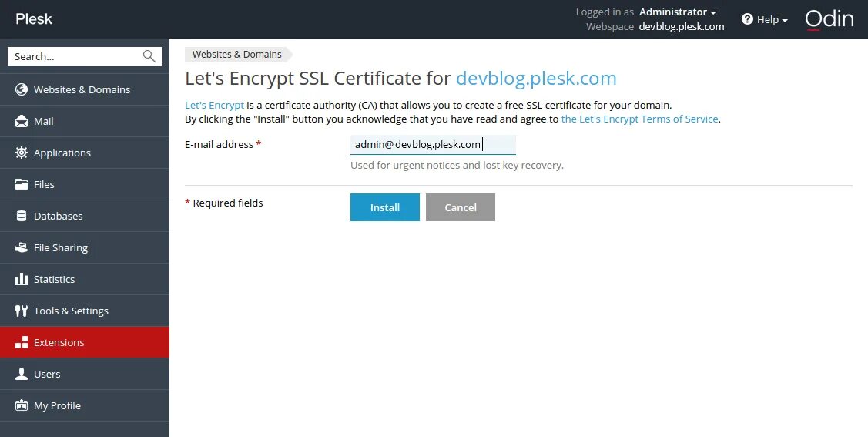The width and height of the screenshot is (868, 437).
Task: Click the Mail envelope icon
Action: pyautogui.click(x=22, y=121)
